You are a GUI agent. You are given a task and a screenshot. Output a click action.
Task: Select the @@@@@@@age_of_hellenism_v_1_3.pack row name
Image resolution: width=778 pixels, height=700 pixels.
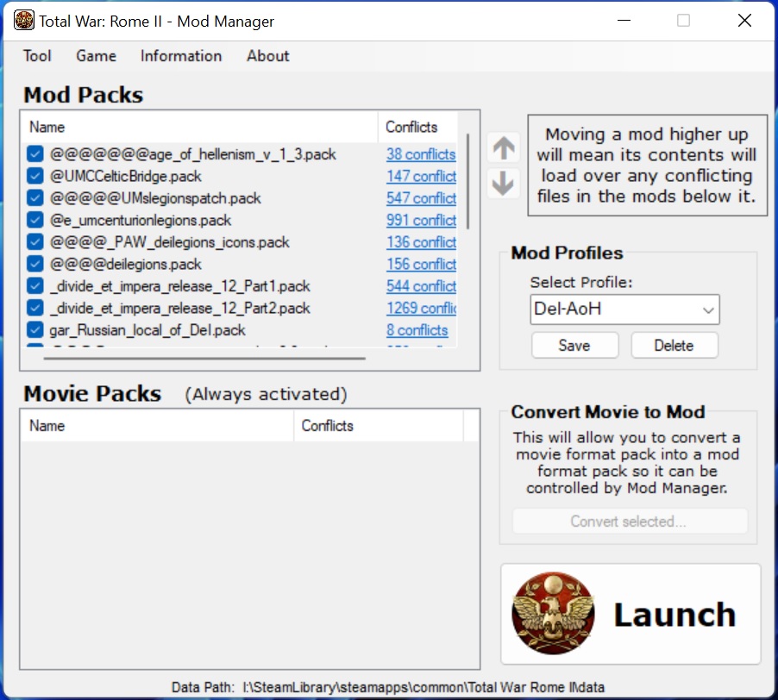point(193,154)
